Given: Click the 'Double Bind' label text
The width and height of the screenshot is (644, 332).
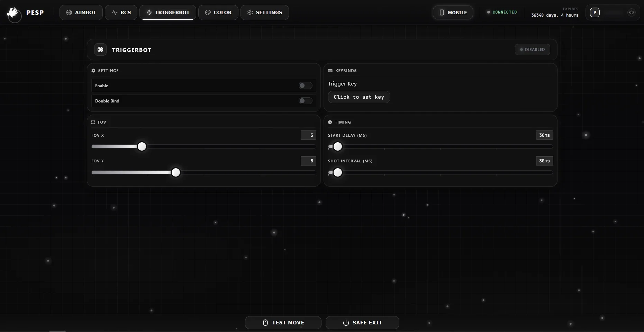Looking at the screenshot, I should 107,101.
